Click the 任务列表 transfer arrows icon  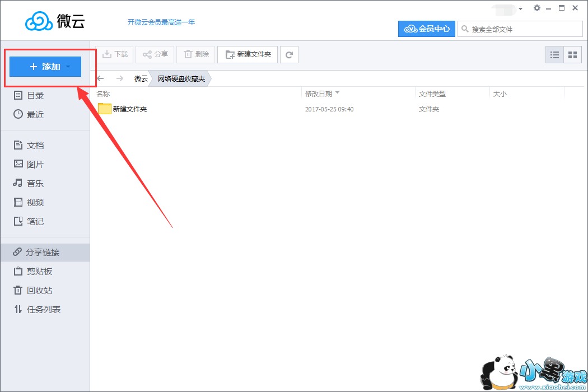tap(18, 309)
